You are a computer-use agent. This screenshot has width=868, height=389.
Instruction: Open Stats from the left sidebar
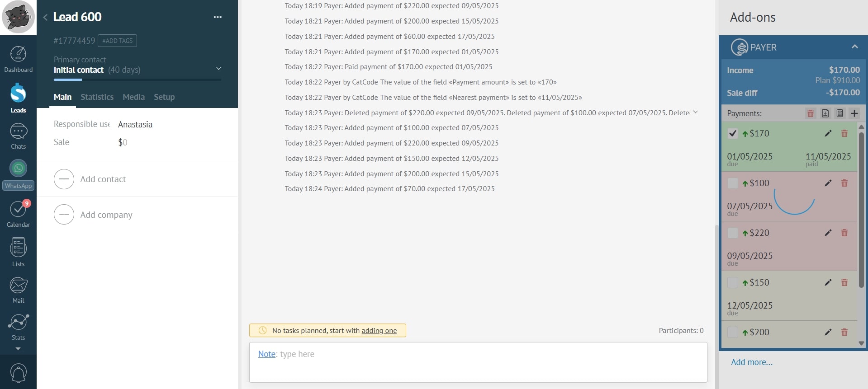(18, 327)
